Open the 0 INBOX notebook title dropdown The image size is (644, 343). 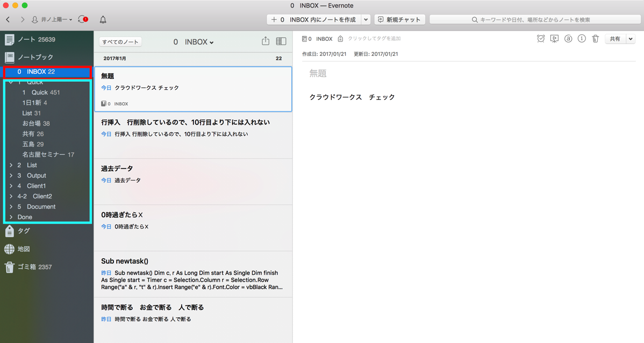point(194,42)
